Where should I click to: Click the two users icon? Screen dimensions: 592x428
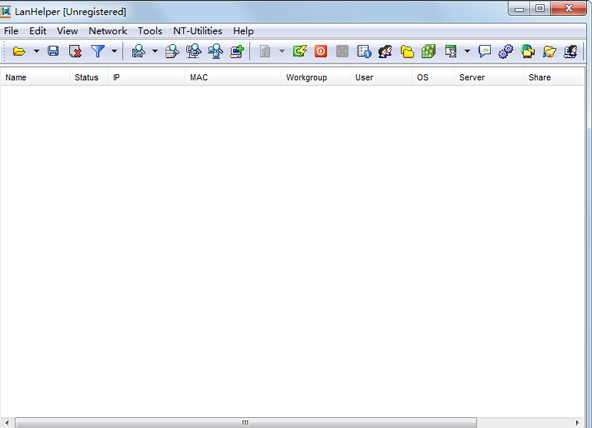385,51
